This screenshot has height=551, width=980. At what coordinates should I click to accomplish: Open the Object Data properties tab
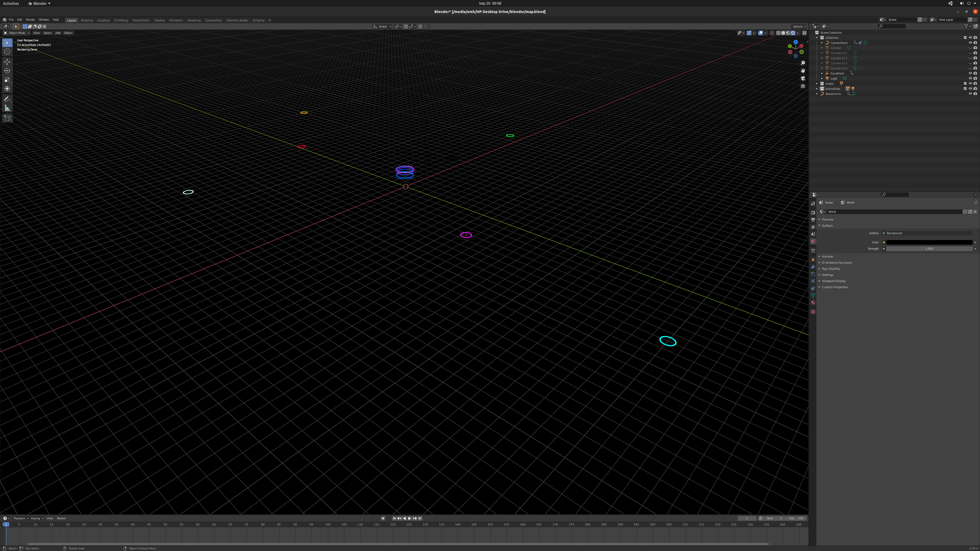(813, 295)
